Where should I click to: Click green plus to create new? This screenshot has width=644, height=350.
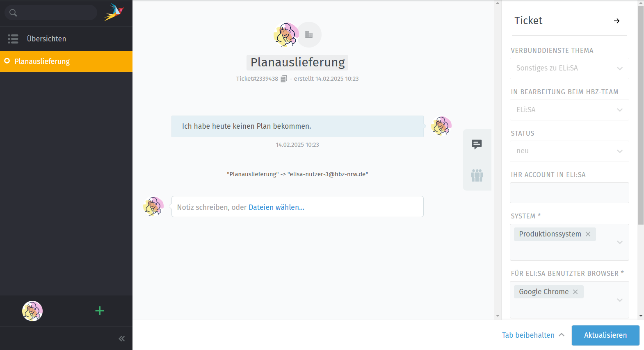100,311
